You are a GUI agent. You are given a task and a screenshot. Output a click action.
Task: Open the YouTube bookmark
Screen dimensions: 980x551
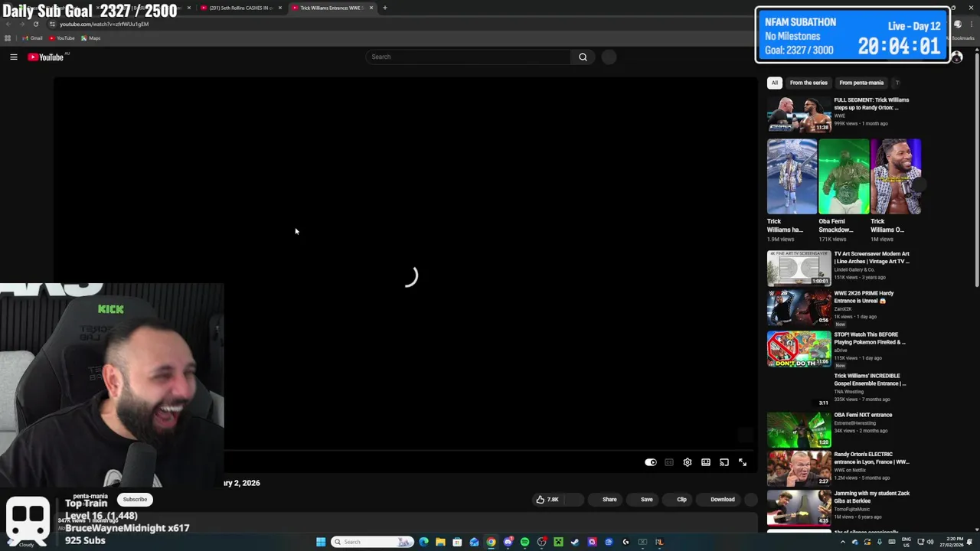[62, 38]
